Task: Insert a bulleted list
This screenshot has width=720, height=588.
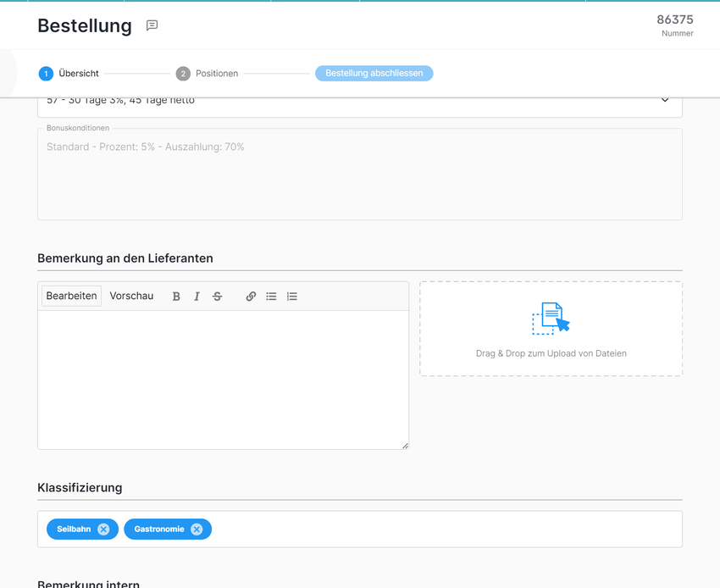Action: [x=271, y=297]
